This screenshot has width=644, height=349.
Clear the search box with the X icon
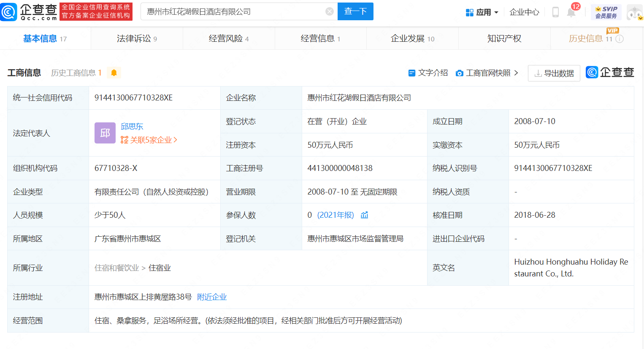coord(330,11)
